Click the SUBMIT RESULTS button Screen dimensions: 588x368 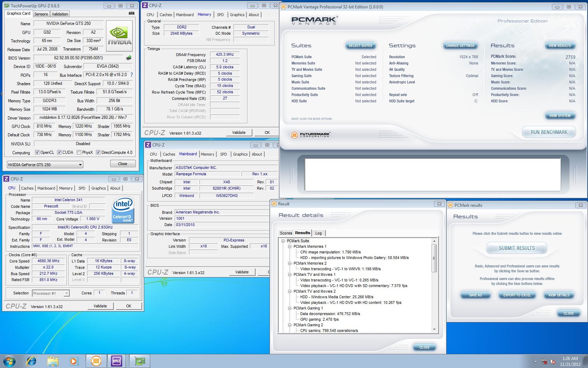tap(517, 248)
